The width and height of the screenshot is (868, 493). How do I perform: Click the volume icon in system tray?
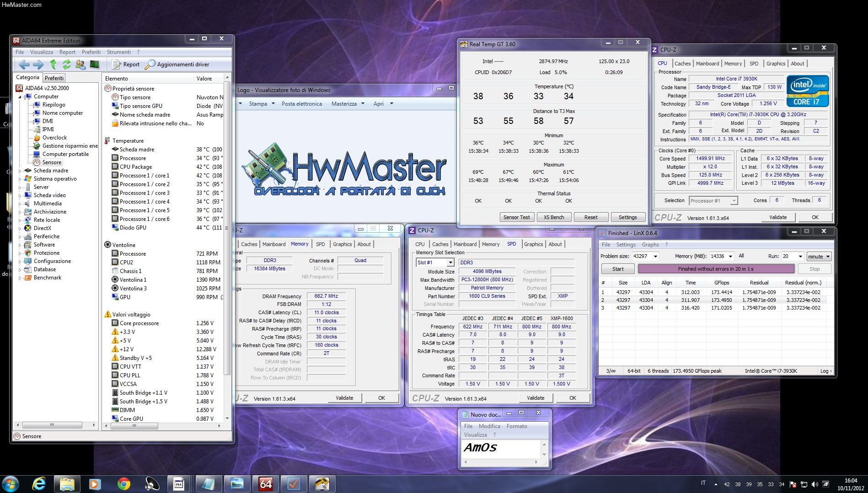click(814, 484)
